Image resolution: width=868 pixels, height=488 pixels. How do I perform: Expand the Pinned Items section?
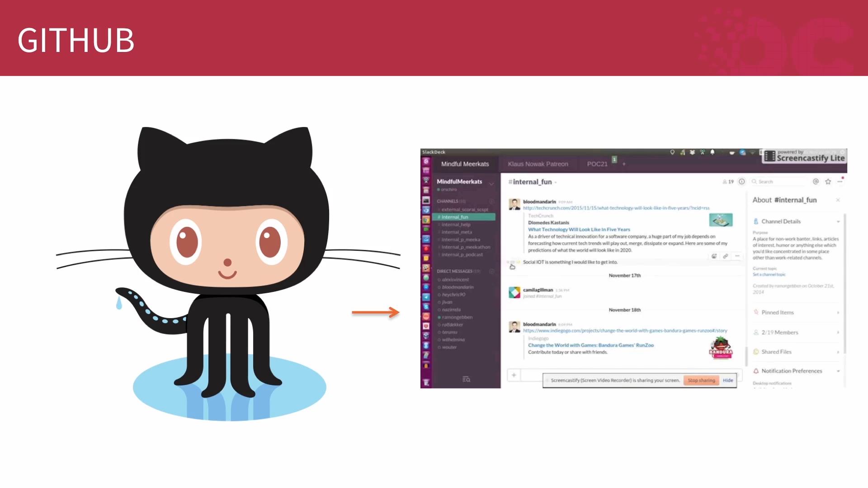pos(839,312)
